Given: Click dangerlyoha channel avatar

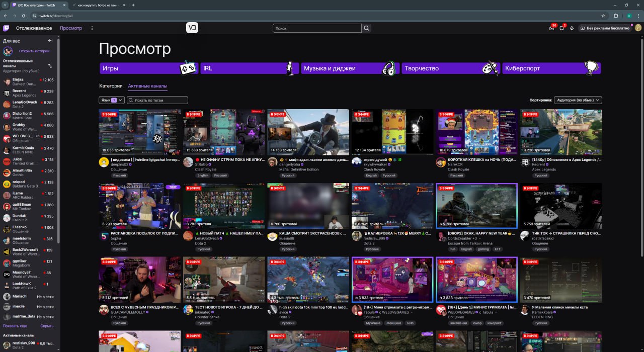Looking at the screenshot, I should (x=272, y=162).
